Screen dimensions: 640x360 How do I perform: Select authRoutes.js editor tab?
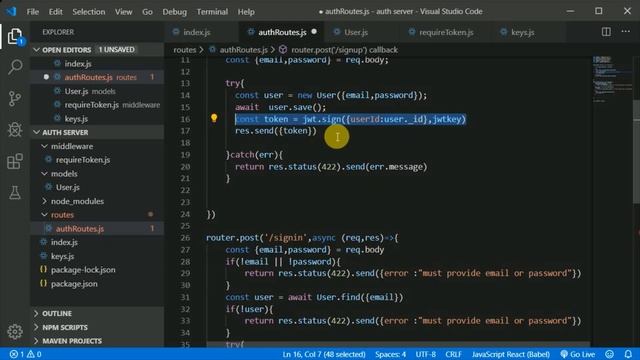(x=282, y=32)
